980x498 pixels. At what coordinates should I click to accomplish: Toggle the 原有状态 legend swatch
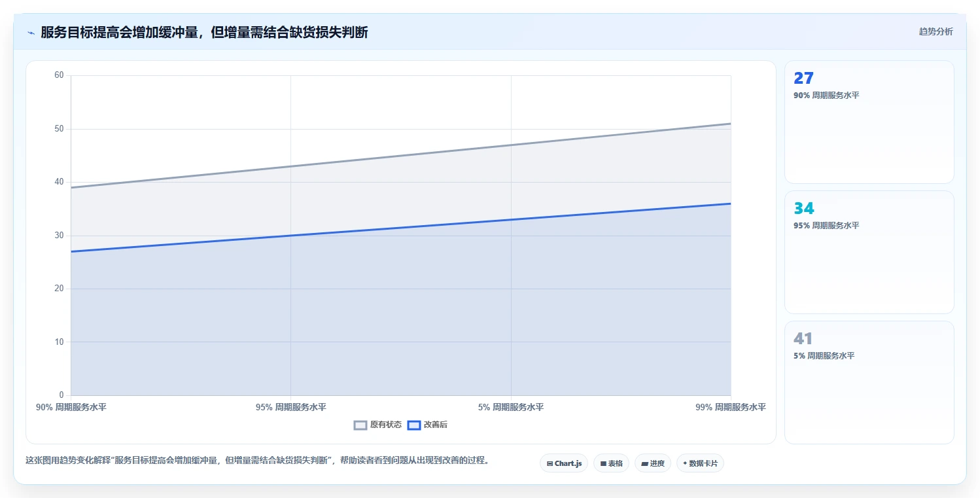pyautogui.click(x=360, y=425)
